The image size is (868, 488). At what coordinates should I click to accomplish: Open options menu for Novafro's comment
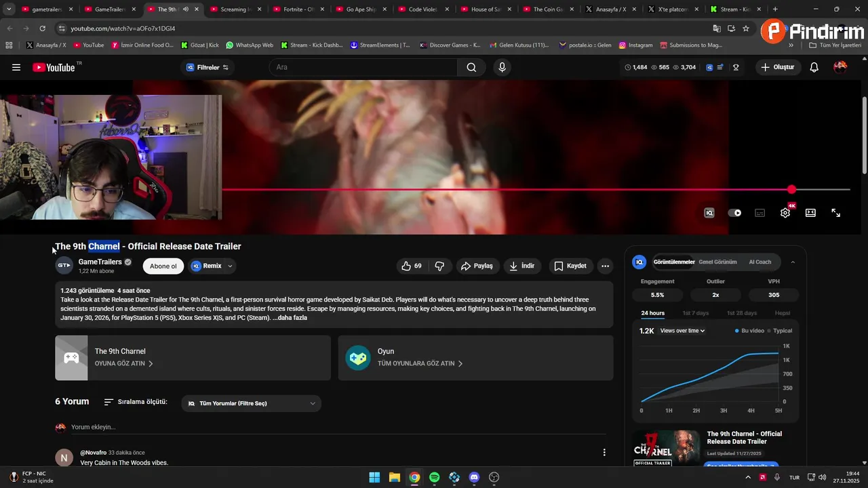click(x=604, y=452)
